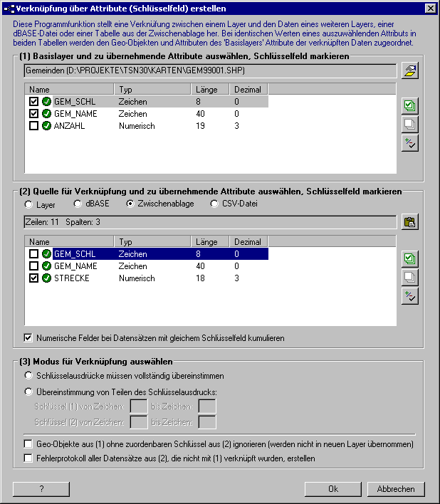Viewport: 440px width, 504px height.
Task: Click Schlüssel (1) von Zeichen field
Action: 139,406
